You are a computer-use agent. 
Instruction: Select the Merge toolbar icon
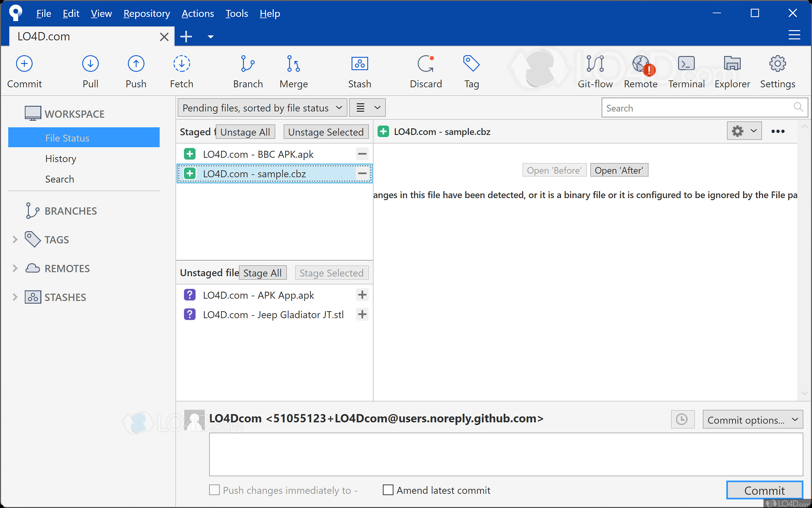[x=293, y=64]
